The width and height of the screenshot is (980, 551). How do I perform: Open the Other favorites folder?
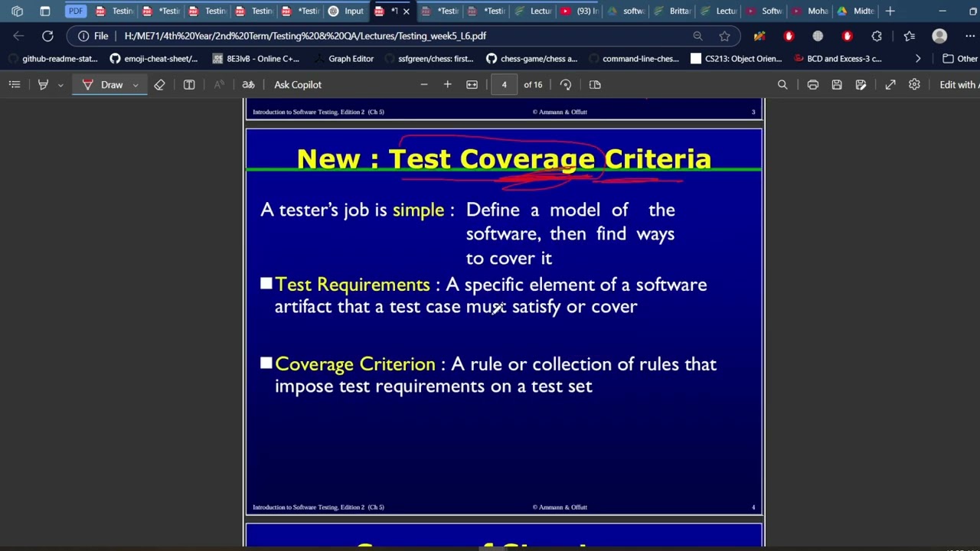(x=959, y=58)
